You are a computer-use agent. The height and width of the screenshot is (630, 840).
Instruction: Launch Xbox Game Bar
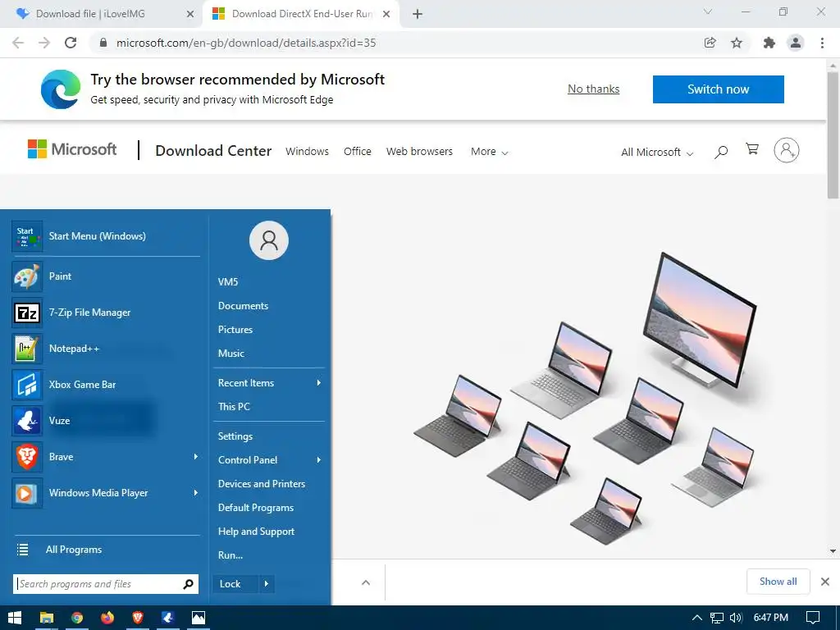(106, 385)
